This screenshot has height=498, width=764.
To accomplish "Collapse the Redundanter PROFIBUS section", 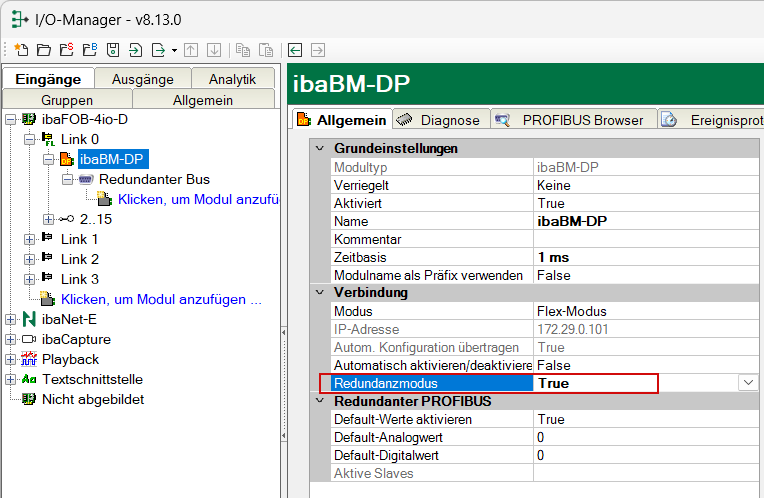I will tap(320, 401).
